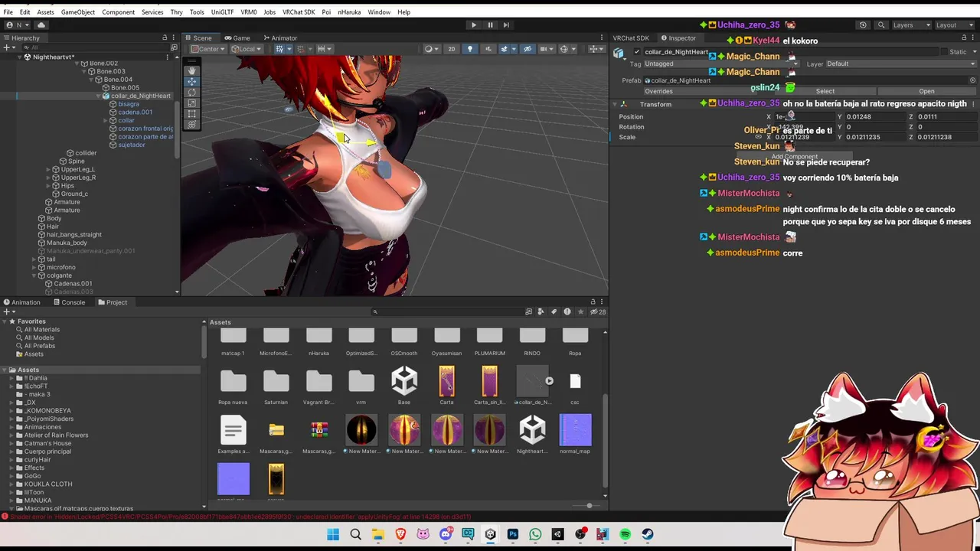The image size is (980, 551).
Task: Toggle collar_de_NightHeart active checkbox in Inspector
Action: (637, 52)
